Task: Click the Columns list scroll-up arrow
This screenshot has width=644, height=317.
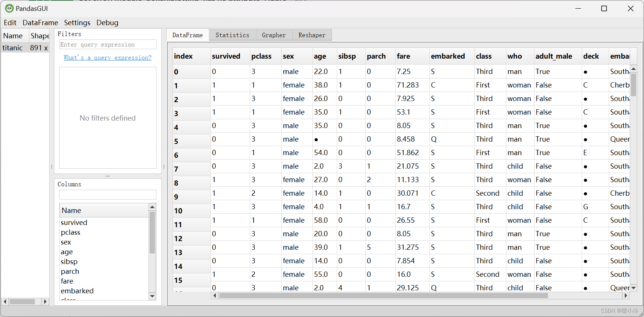Action: tap(152, 207)
